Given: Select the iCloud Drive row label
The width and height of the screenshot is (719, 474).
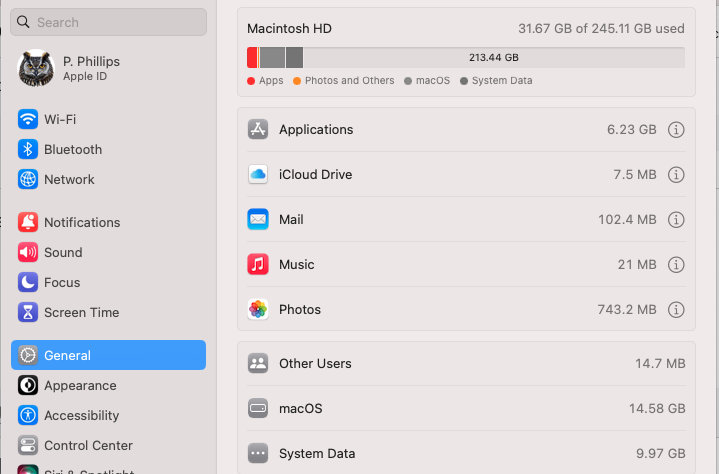Looking at the screenshot, I should point(315,174).
